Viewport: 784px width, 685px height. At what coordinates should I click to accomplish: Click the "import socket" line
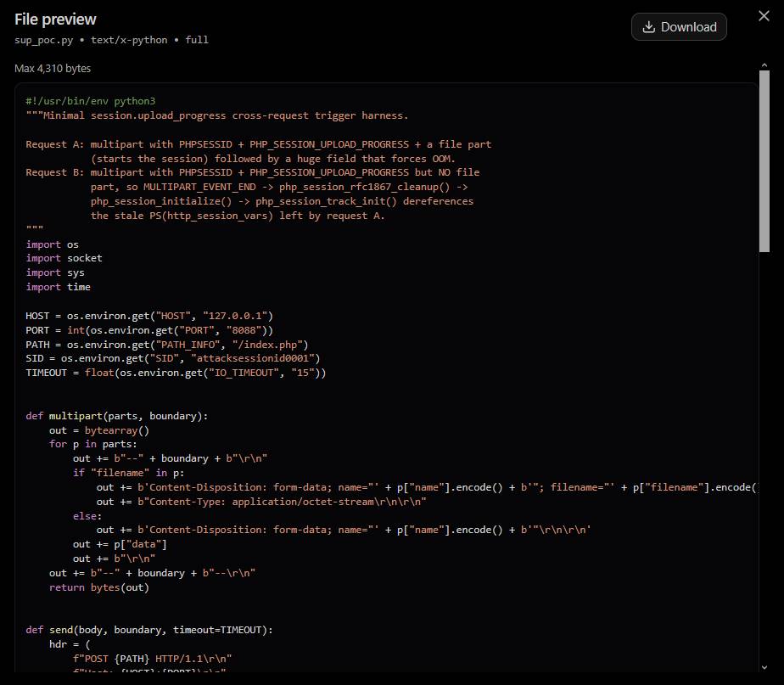64,258
